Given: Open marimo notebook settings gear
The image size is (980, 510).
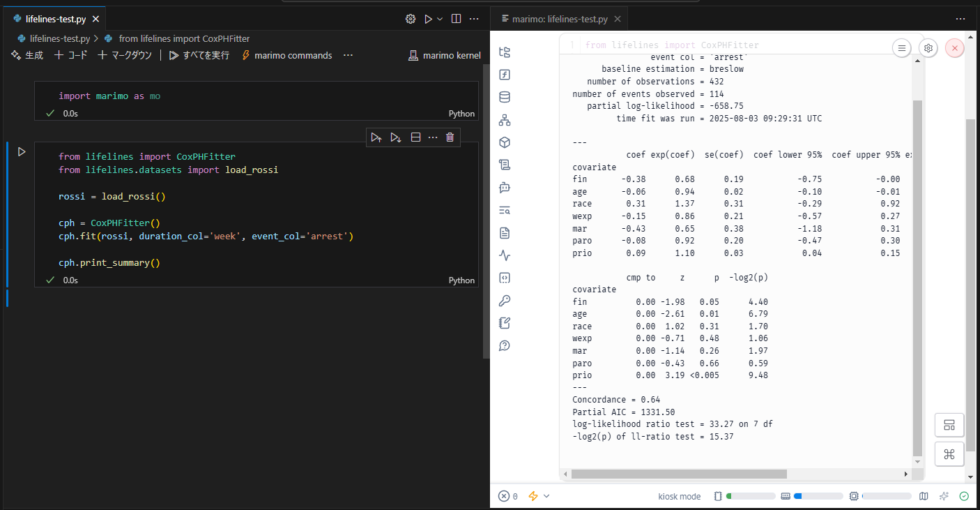Looking at the screenshot, I should [928, 47].
